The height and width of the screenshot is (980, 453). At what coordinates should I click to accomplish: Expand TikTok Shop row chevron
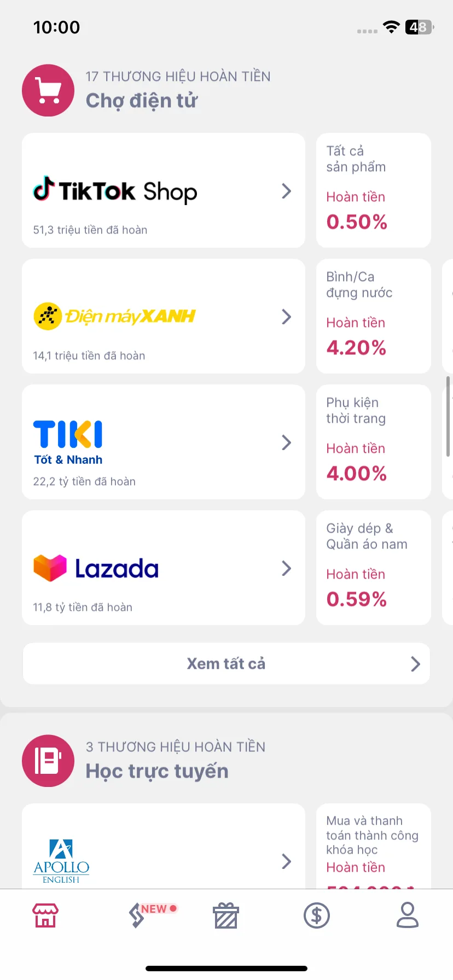point(286,191)
